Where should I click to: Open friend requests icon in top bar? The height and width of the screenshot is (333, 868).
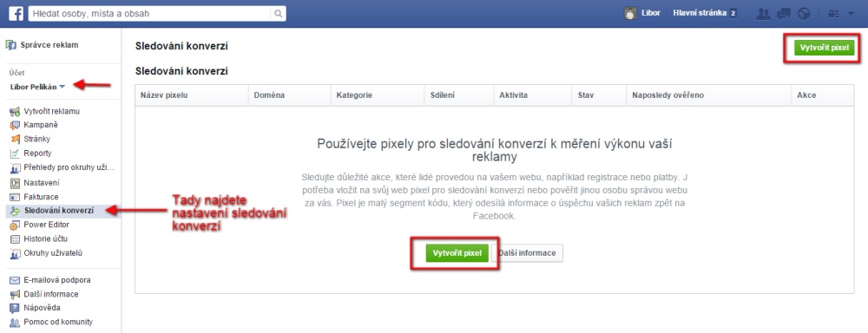(x=763, y=14)
